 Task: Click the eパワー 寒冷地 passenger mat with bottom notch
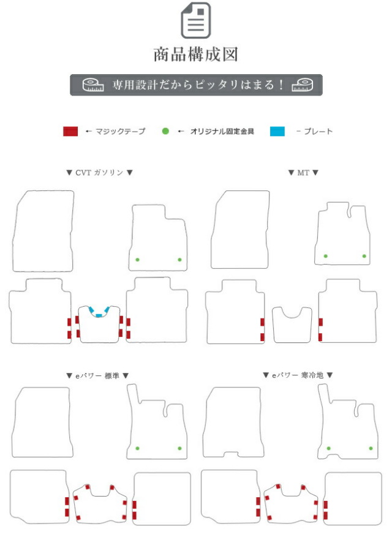coord(233,423)
